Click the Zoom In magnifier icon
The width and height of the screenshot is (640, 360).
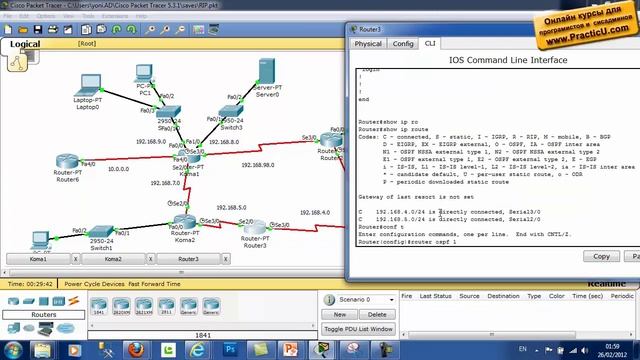coord(151,29)
